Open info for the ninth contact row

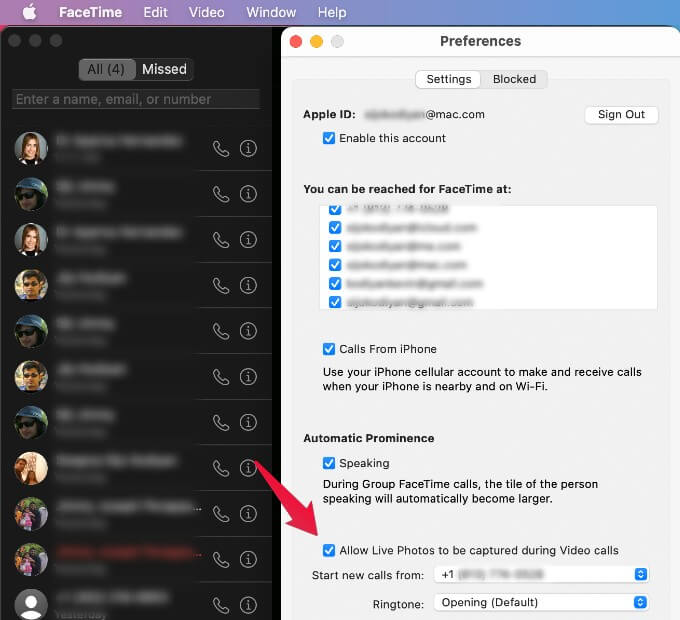tap(248, 514)
